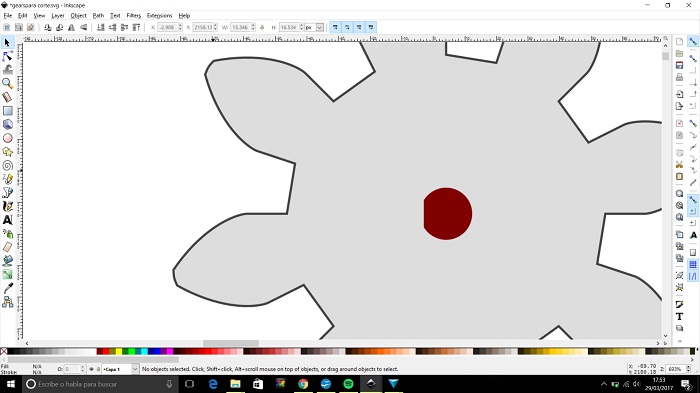Select the Pencil freehand tool
The width and height of the screenshot is (700, 393).
click(x=7, y=179)
